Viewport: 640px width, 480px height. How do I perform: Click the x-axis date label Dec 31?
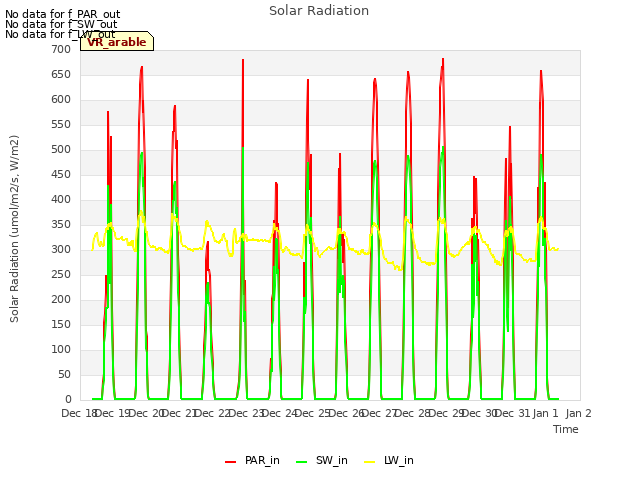point(513,413)
